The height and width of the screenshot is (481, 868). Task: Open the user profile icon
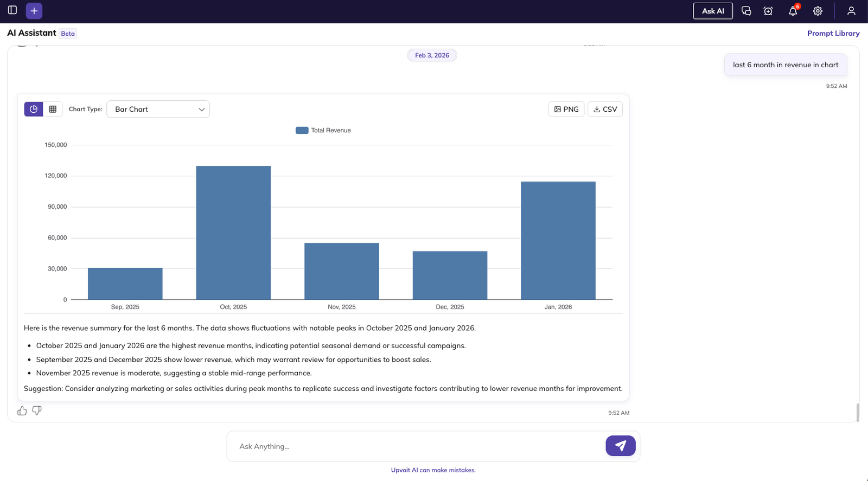point(851,11)
